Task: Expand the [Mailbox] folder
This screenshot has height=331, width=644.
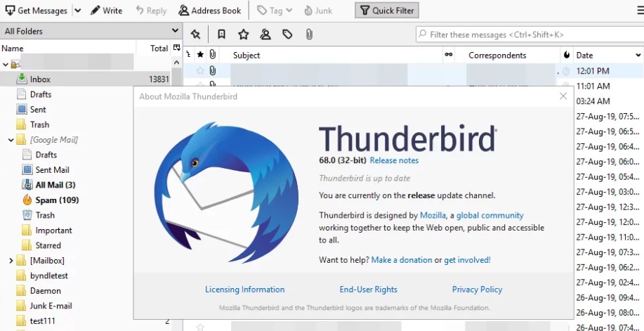Action: [x=11, y=261]
